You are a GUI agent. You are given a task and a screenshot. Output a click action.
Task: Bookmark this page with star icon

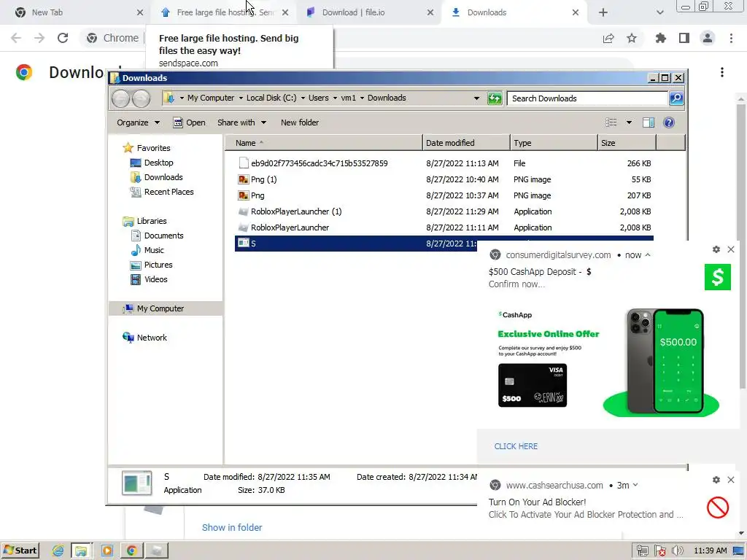[x=632, y=38]
